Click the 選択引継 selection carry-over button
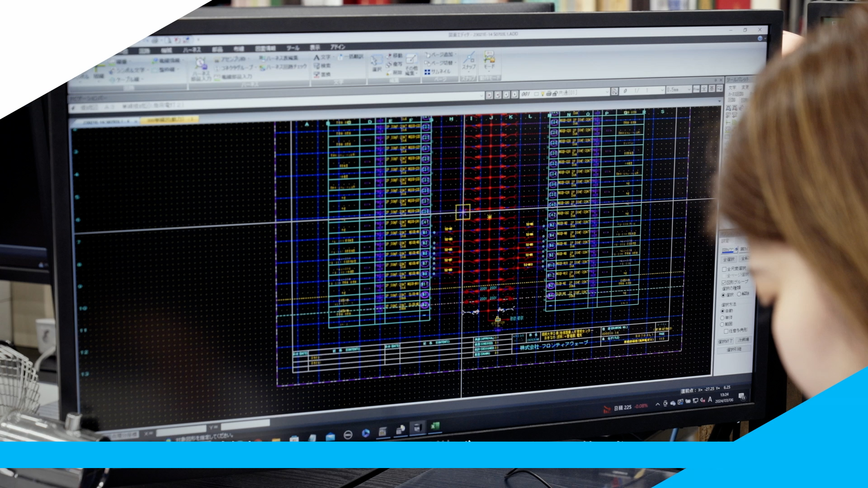This screenshot has height=488, width=868. coord(734,350)
